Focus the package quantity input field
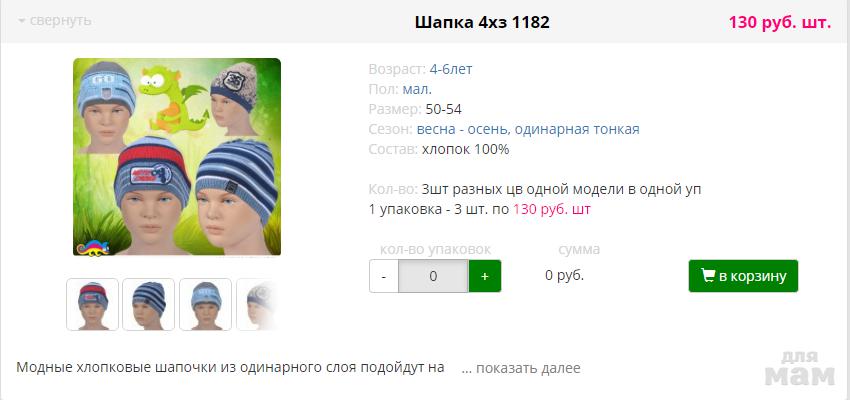 433,276
